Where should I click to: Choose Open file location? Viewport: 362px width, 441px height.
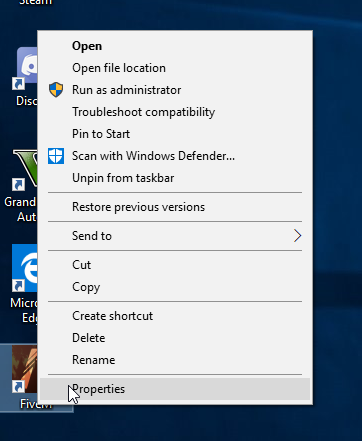pyautogui.click(x=175, y=68)
